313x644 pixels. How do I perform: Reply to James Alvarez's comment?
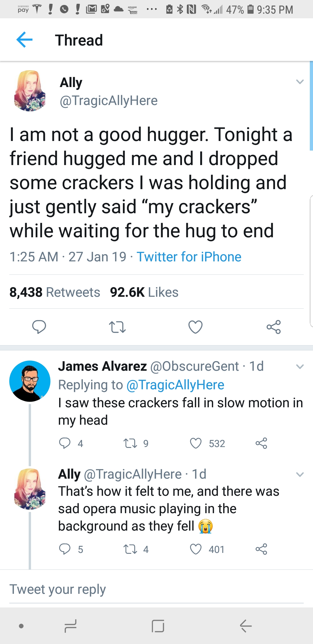pyautogui.click(x=65, y=443)
